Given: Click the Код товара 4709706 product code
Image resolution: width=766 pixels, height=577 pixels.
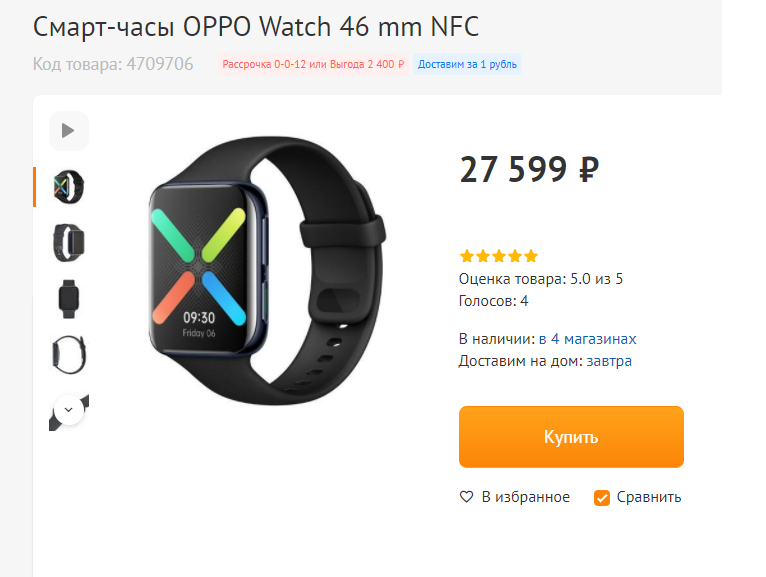Looking at the screenshot, I should coord(113,64).
